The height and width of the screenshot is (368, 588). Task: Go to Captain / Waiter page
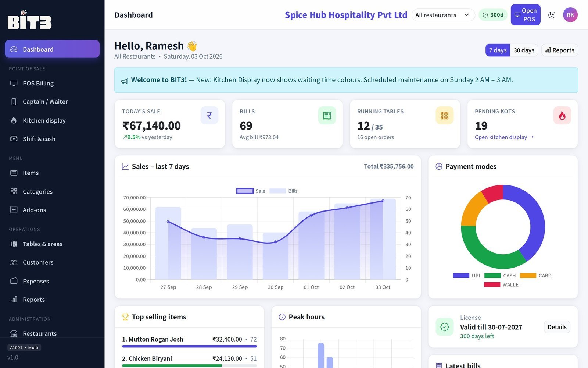pos(52,102)
